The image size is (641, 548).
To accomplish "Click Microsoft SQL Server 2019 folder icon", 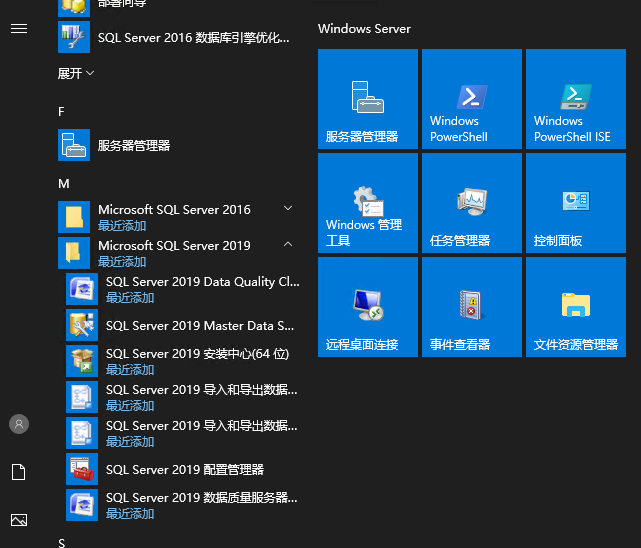I will 74,253.
